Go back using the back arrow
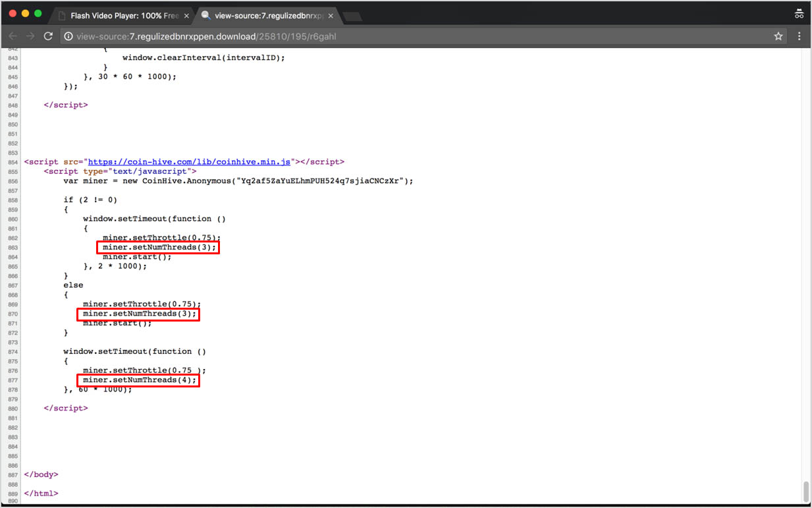This screenshot has width=812, height=508. click(13, 36)
